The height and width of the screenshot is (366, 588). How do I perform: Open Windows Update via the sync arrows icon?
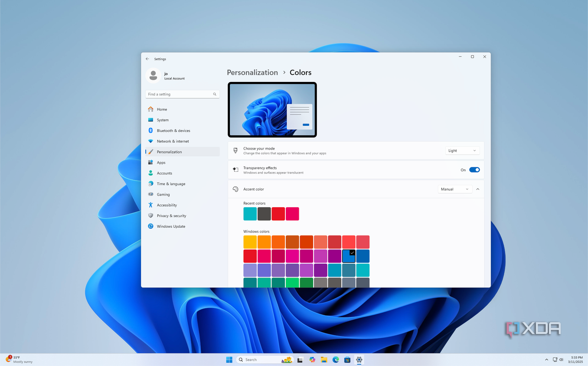coord(150,226)
